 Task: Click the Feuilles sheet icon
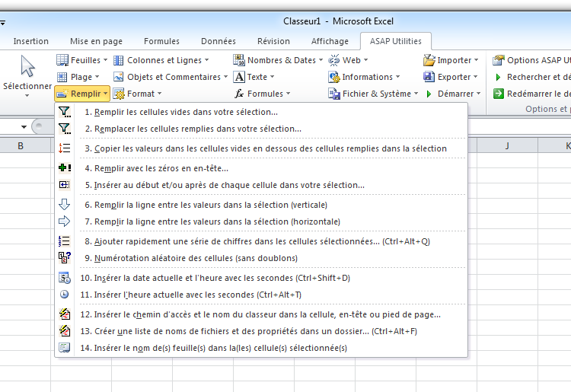pos(62,60)
